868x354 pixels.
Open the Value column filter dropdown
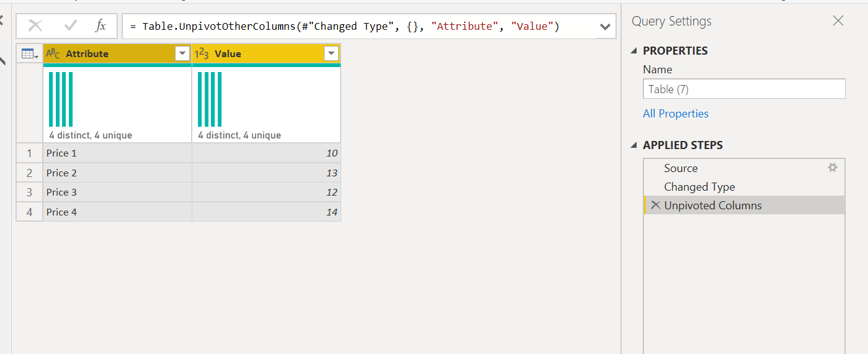tap(331, 54)
